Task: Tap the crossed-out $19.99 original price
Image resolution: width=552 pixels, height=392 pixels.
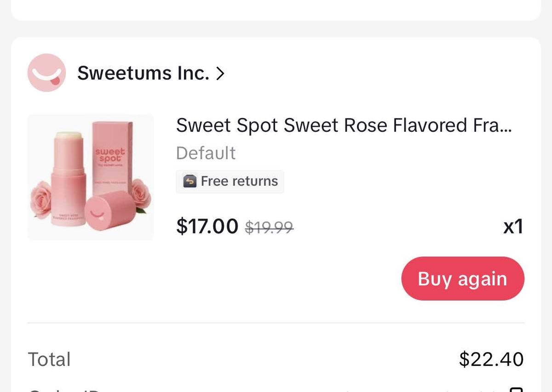Action: (x=269, y=227)
